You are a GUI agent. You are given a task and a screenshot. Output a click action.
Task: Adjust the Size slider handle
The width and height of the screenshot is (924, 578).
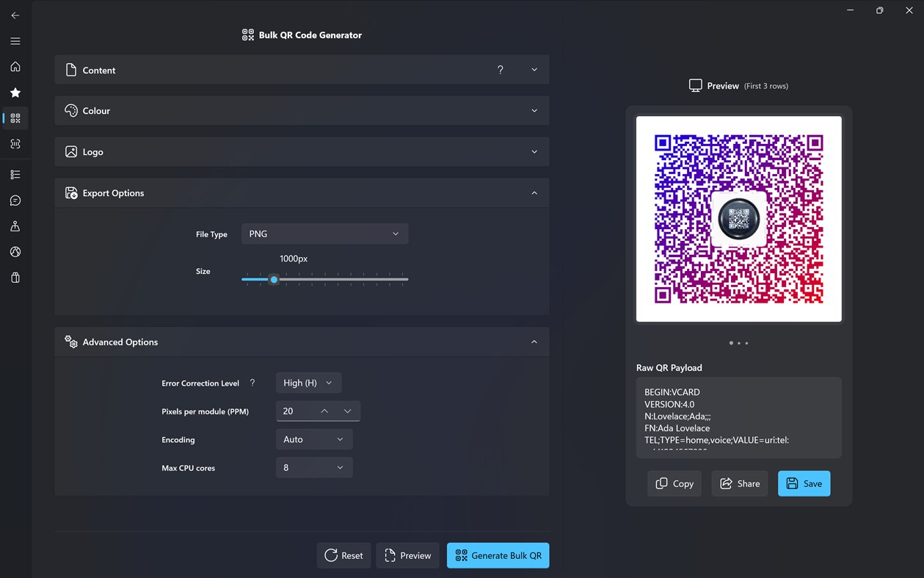tap(274, 279)
